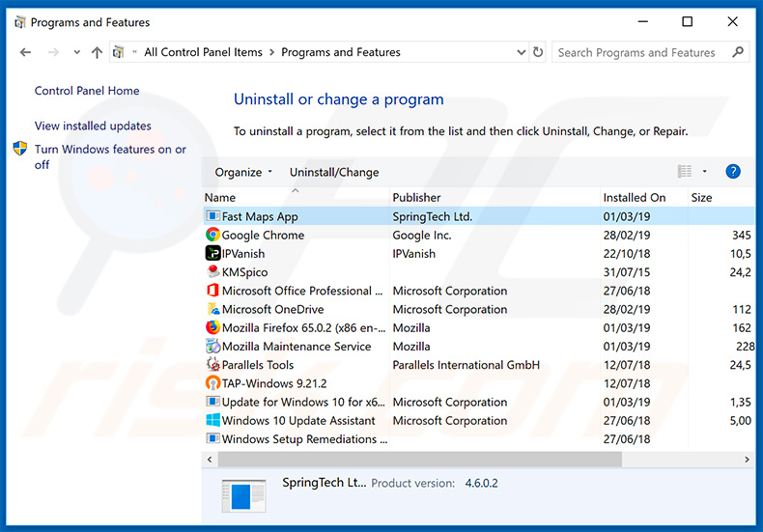Click the Control Panel icon in address bar
Screen dimensions: 763x532
(x=118, y=52)
